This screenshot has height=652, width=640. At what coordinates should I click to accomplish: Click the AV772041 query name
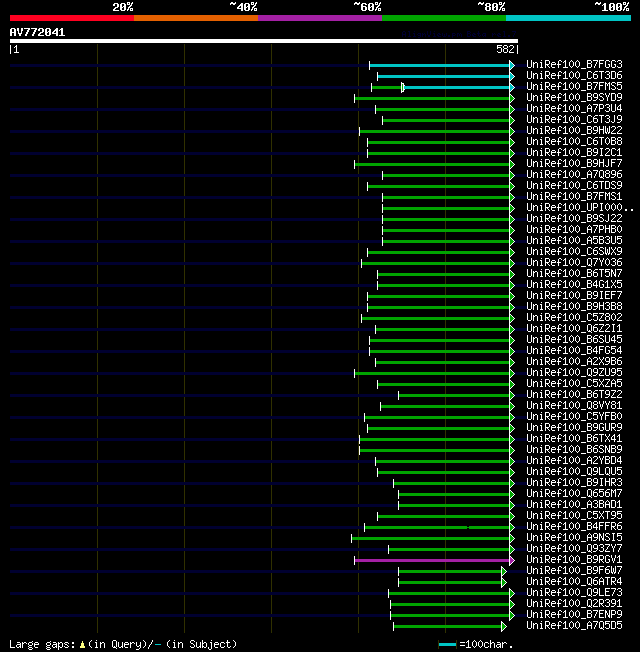tap(37, 32)
